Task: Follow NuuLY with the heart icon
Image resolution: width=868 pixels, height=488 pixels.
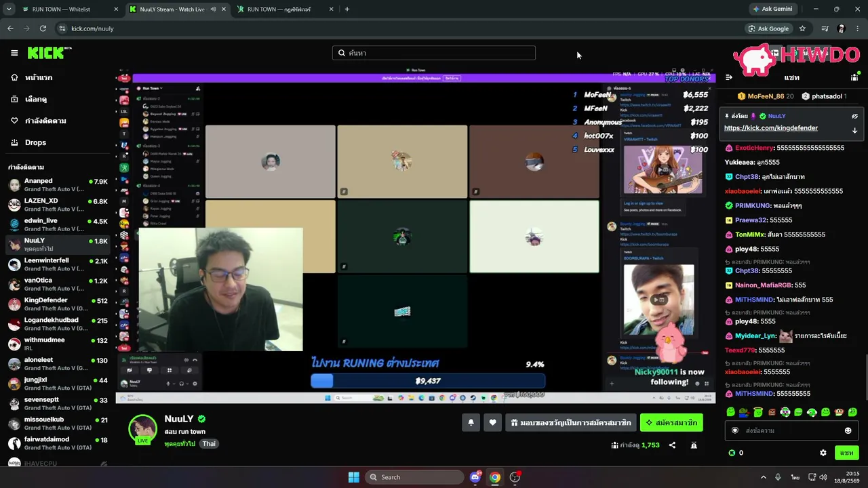Action: click(x=493, y=422)
